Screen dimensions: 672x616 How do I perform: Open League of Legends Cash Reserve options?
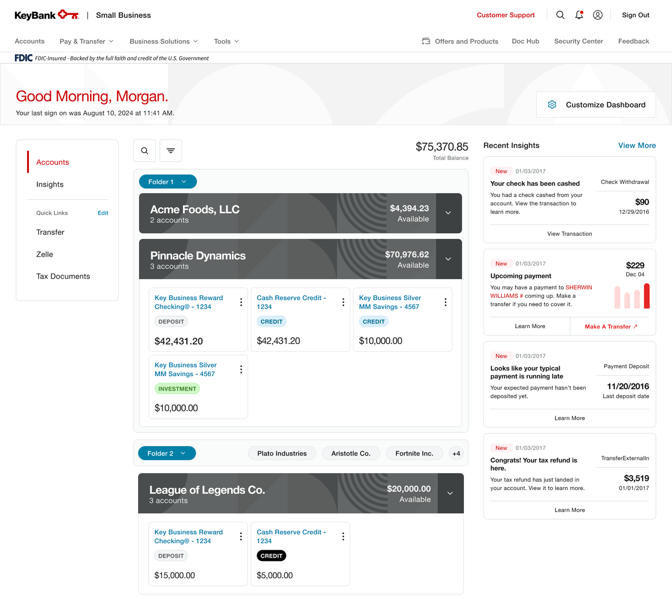(x=343, y=536)
